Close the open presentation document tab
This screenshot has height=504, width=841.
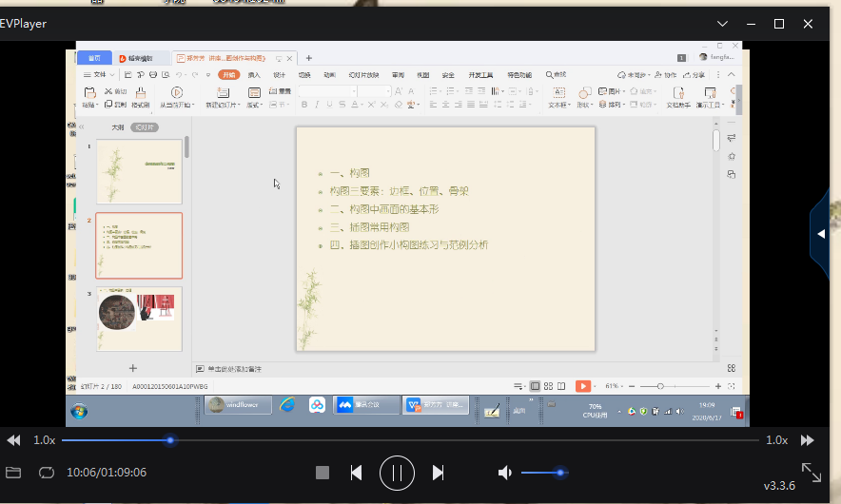289,58
